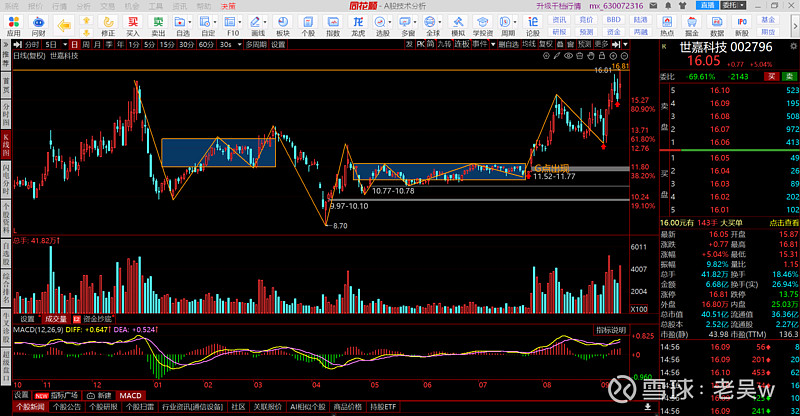Expand the 30s period dropdown arrow
800x416 pixels.
(x=239, y=45)
